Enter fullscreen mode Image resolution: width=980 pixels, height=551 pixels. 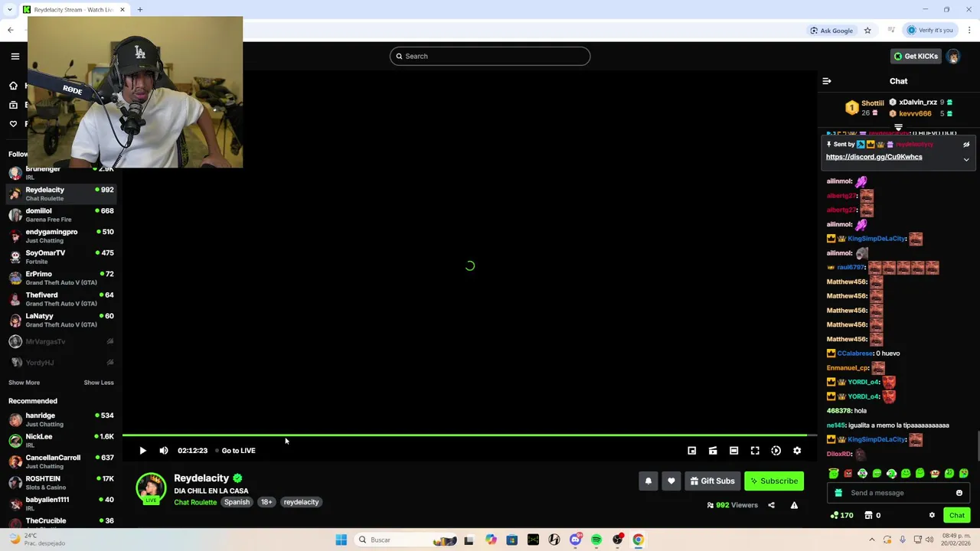click(755, 451)
